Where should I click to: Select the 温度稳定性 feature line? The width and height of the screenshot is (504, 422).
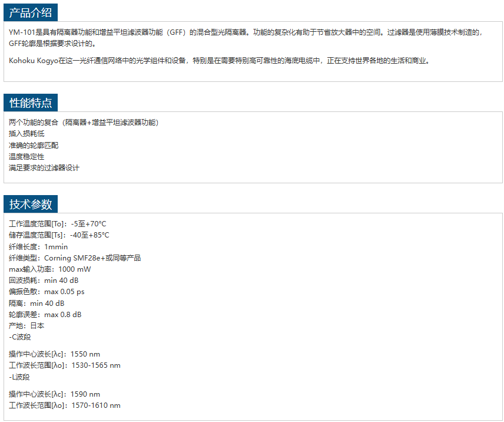pyautogui.click(x=26, y=157)
